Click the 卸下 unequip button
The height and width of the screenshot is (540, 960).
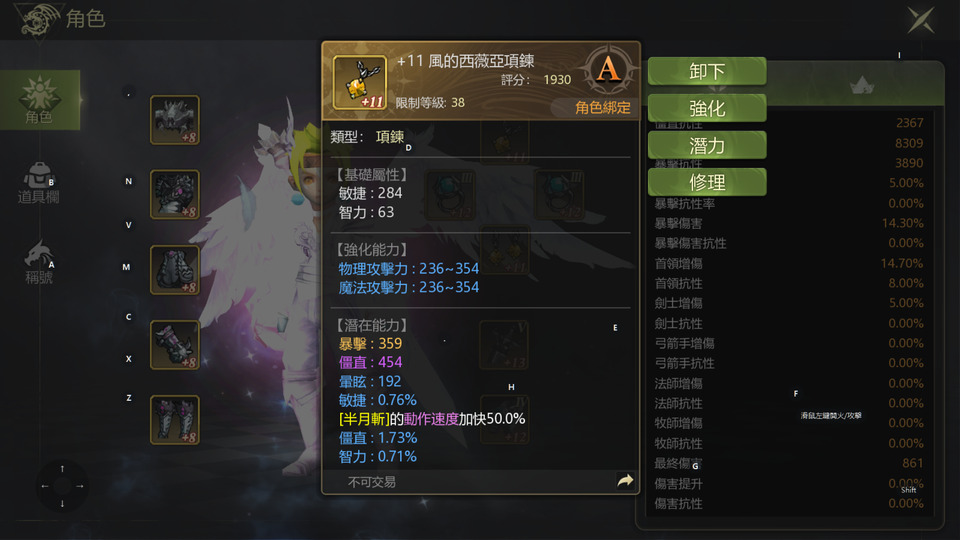pos(707,71)
